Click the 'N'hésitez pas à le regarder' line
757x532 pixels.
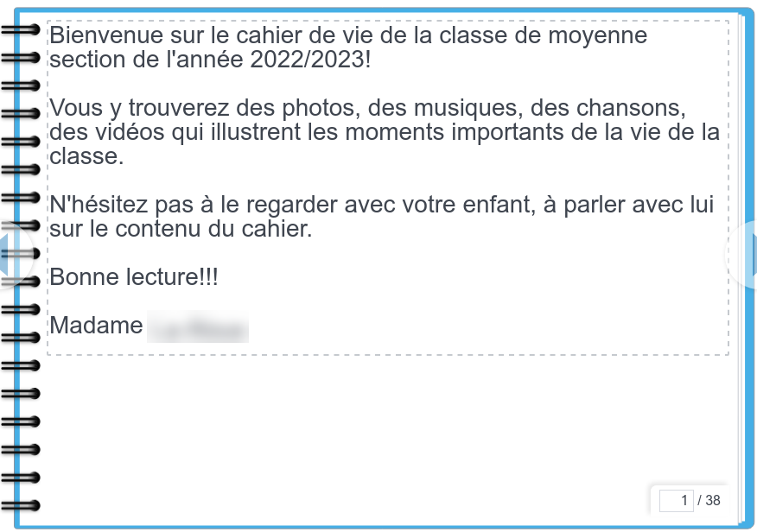382,206
